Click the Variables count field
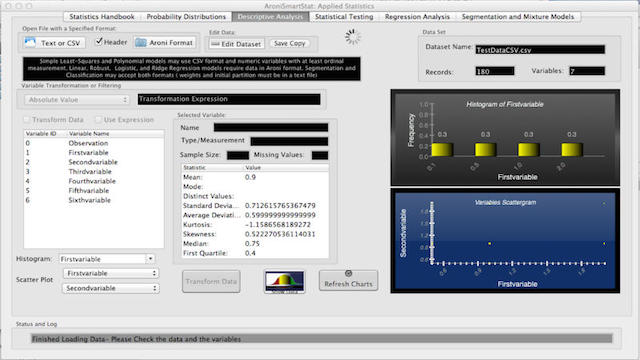Image resolution: width=640 pixels, height=360 pixels. pyautogui.click(x=587, y=71)
